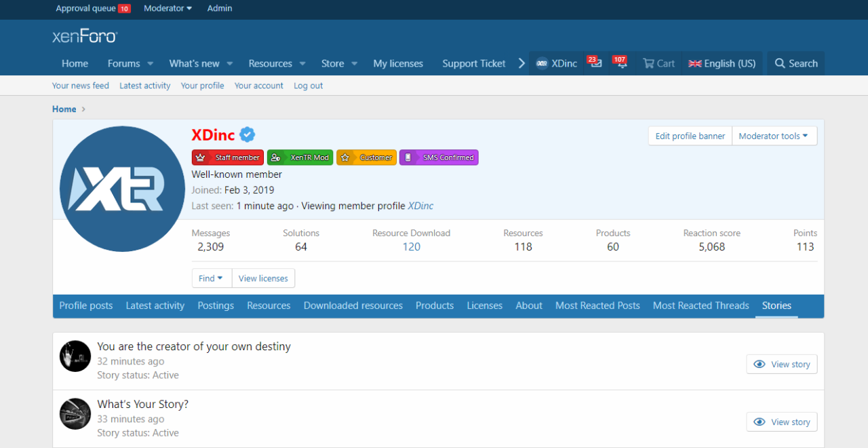Click Edit profile banner button
The width and height of the screenshot is (868, 448).
tap(690, 136)
